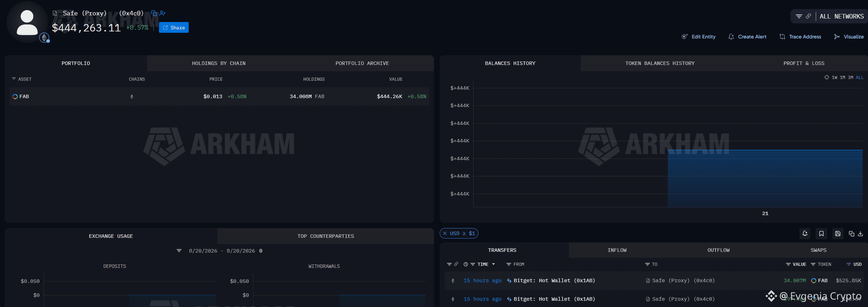Open the ALL NETWORKS selector
The height and width of the screenshot is (307, 868).
[841, 16]
